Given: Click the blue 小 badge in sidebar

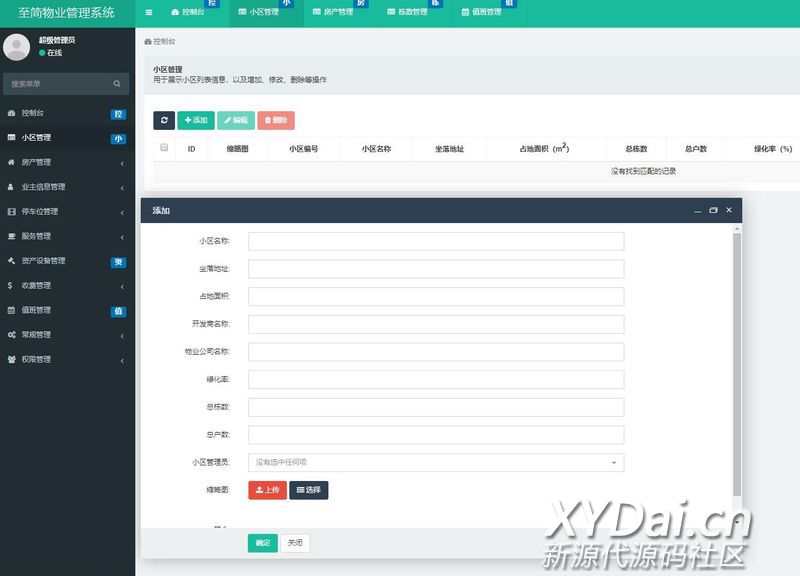Looking at the screenshot, I should click(x=118, y=138).
